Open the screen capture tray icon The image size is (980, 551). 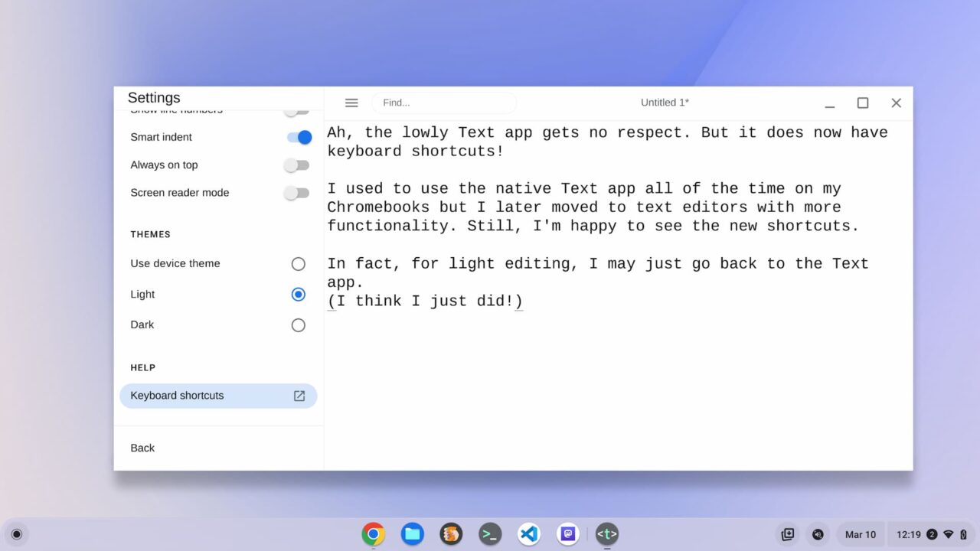click(x=787, y=534)
